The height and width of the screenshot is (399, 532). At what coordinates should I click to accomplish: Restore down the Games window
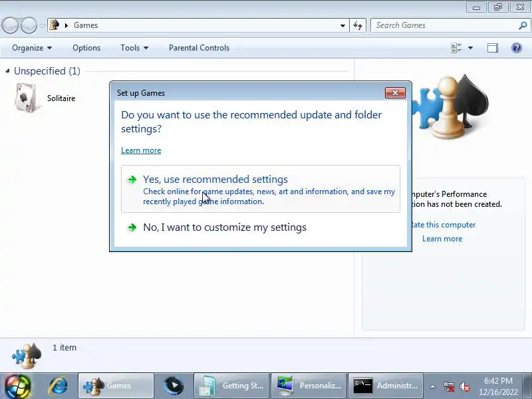(498, 7)
